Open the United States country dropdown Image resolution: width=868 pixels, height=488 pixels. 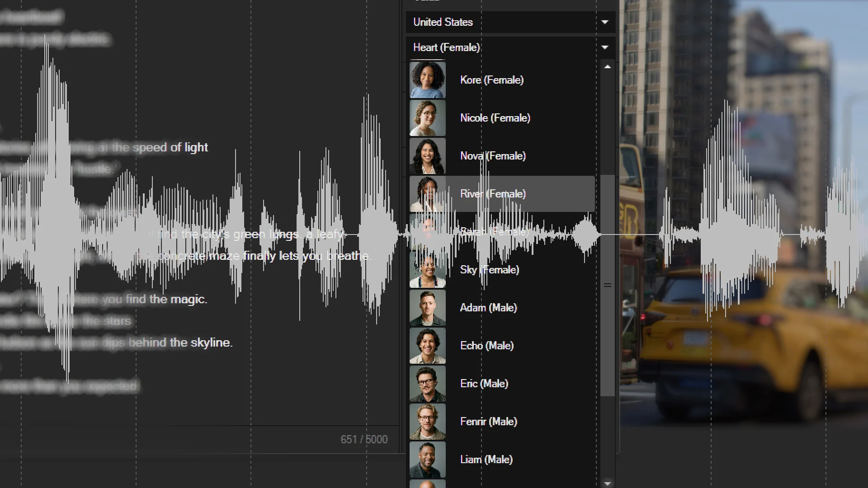[x=510, y=22]
